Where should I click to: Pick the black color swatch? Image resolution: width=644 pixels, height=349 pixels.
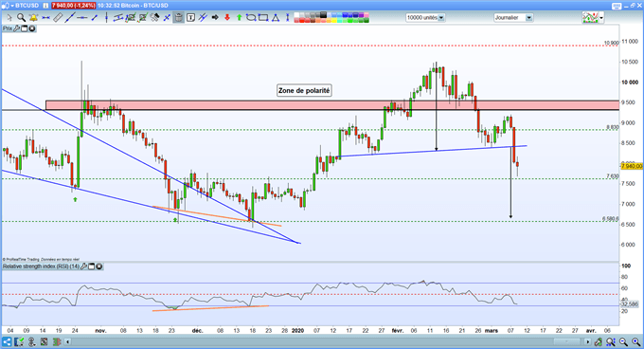[x=324, y=15]
